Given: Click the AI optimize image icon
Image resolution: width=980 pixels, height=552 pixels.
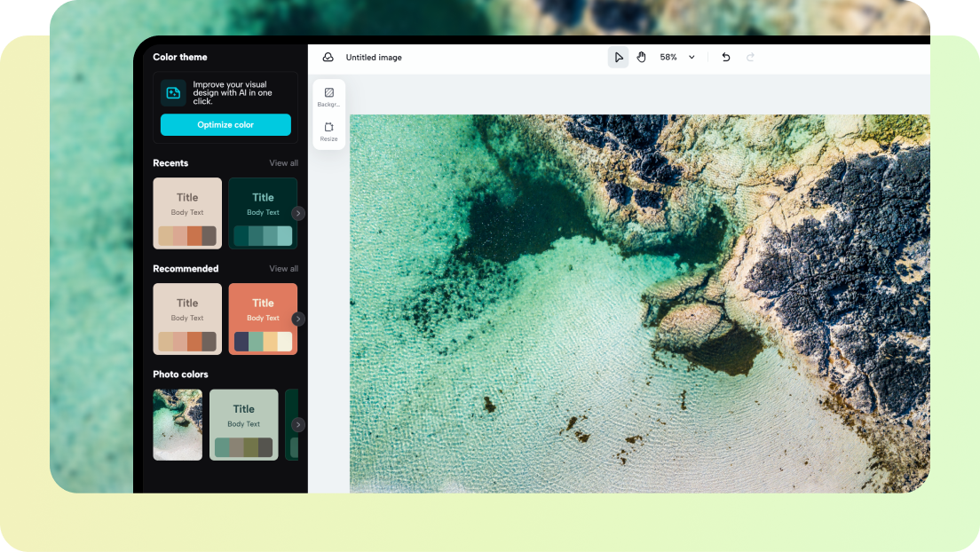Looking at the screenshot, I should point(173,92).
